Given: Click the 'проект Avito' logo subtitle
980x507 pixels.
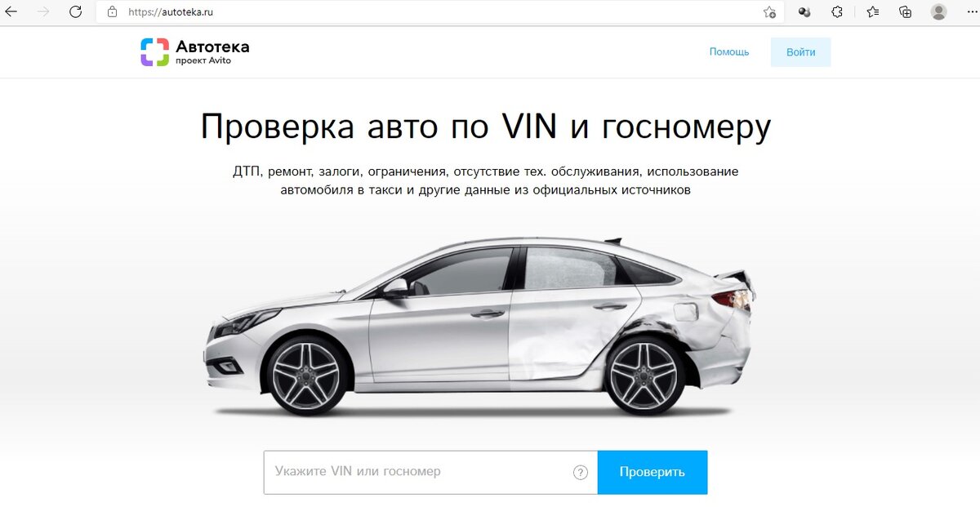Looking at the screenshot, I should tap(203, 60).
